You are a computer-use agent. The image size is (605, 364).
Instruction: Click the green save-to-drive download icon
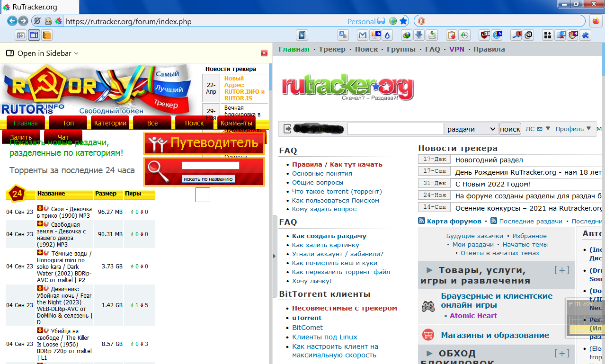(432, 35)
